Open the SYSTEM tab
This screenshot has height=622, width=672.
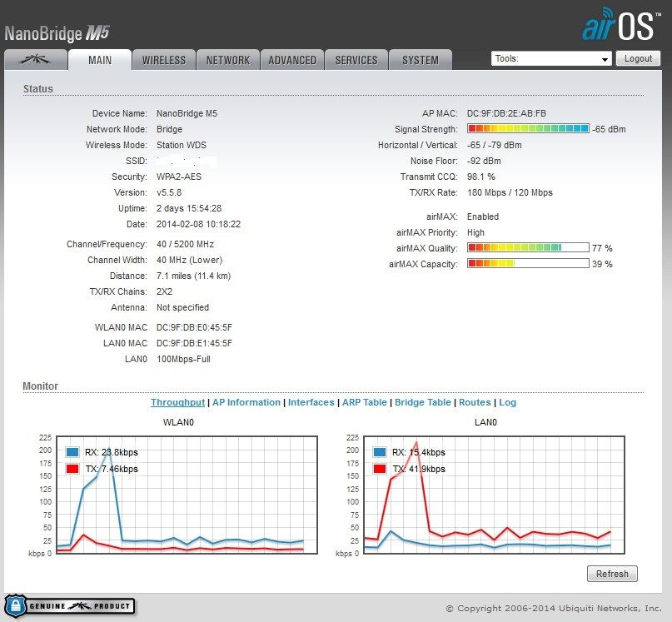pos(421,60)
